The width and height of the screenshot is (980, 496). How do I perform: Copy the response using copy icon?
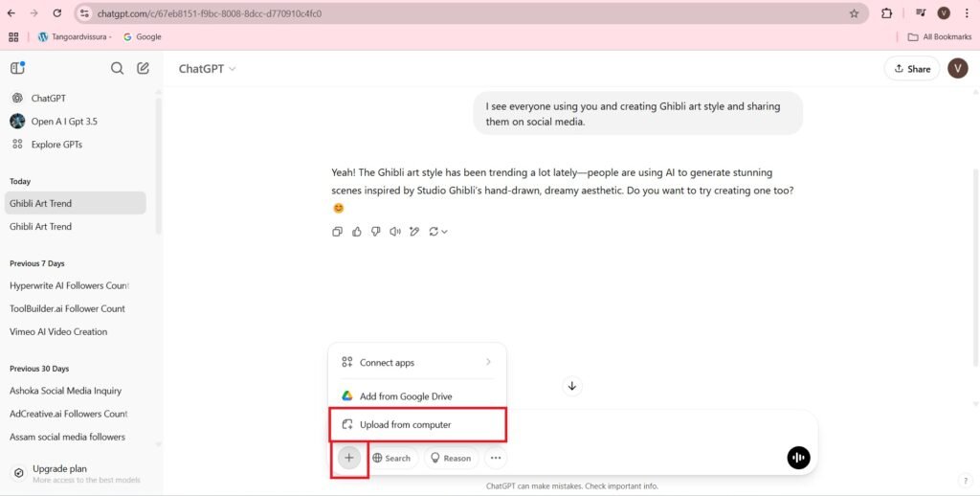(x=338, y=232)
